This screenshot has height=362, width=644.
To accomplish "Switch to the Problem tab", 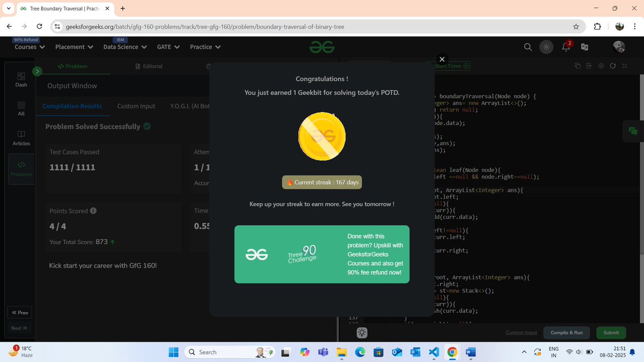I will click(72, 66).
